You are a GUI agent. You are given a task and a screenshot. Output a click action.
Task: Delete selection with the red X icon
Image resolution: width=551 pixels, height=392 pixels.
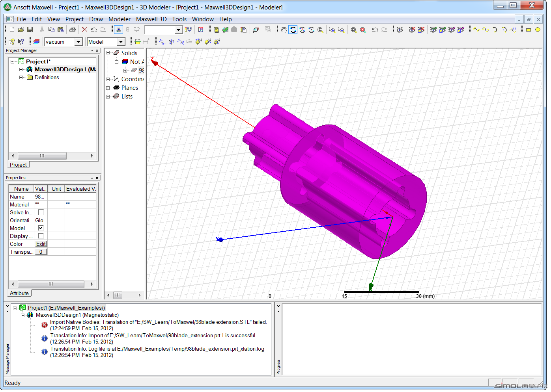[84, 30]
